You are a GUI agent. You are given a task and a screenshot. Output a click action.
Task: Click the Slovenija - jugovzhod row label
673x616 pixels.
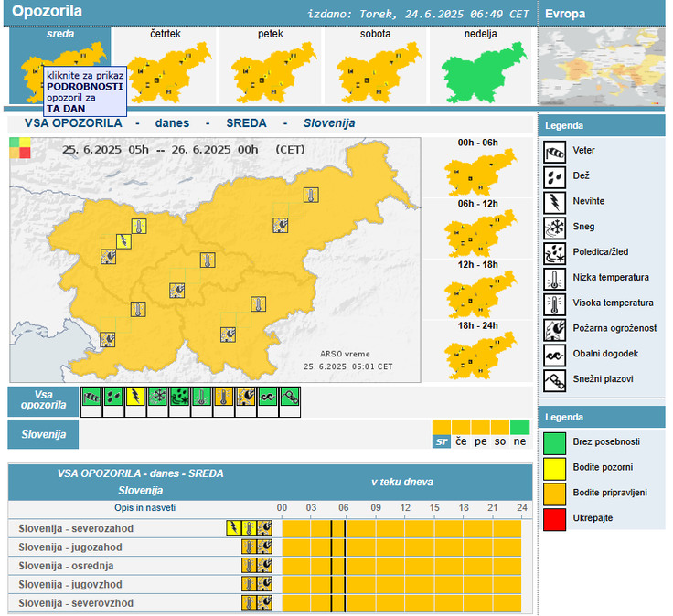pyautogui.click(x=70, y=584)
